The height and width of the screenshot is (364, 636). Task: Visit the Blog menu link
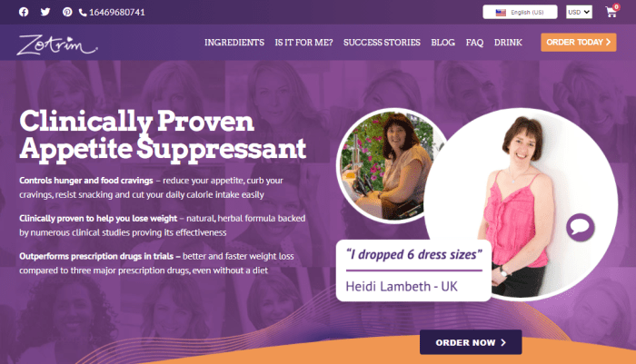(443, 43)
